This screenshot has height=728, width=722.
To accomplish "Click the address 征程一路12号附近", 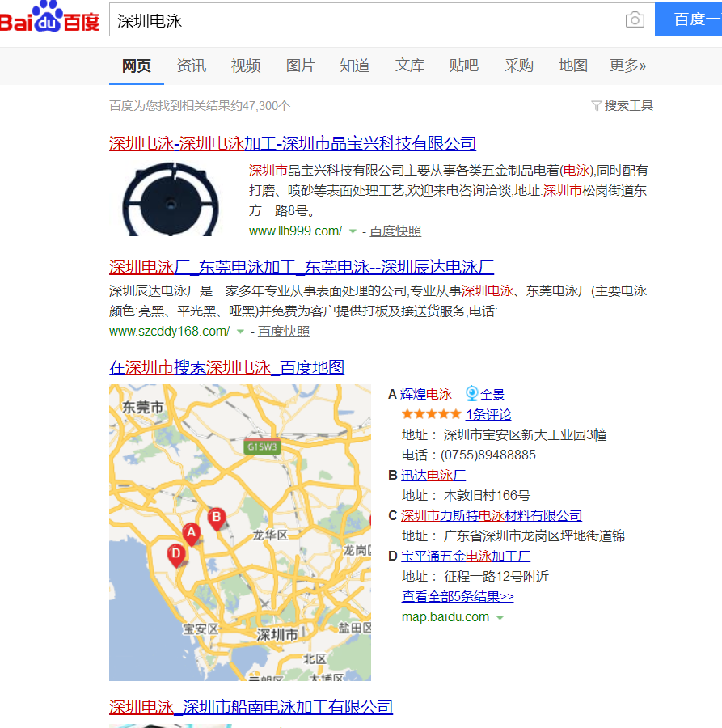I will coord(496,577).
